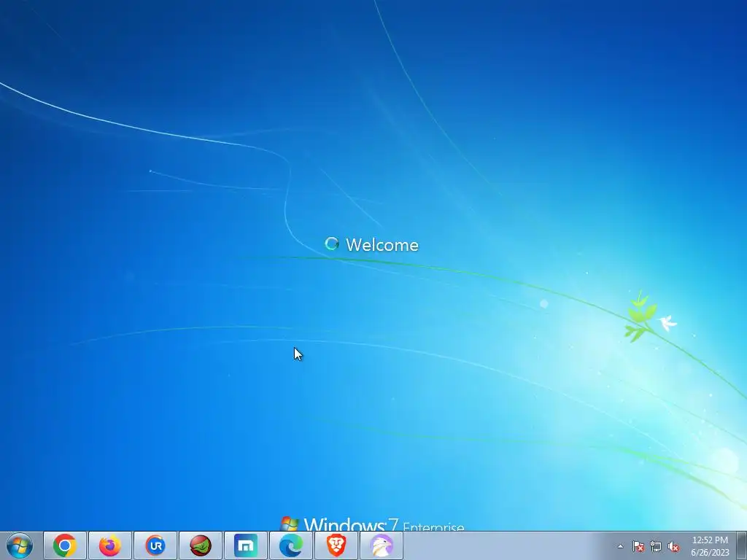Open Microsoft Edge from the taskbar
Screen dimensions: 747x560
pos(291,545)
